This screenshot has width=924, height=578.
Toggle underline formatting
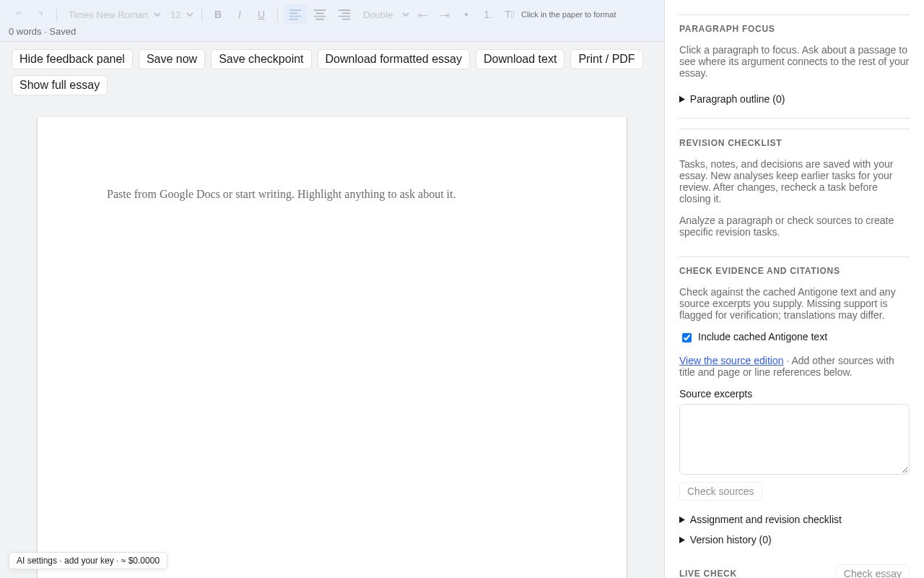(x=261, y=14)
